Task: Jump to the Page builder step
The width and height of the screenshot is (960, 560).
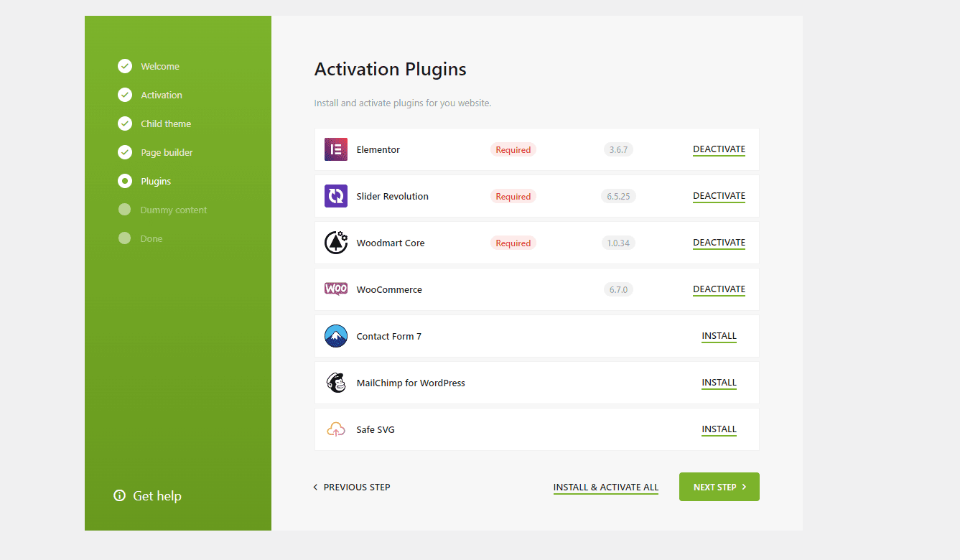Action: point(167,152)
